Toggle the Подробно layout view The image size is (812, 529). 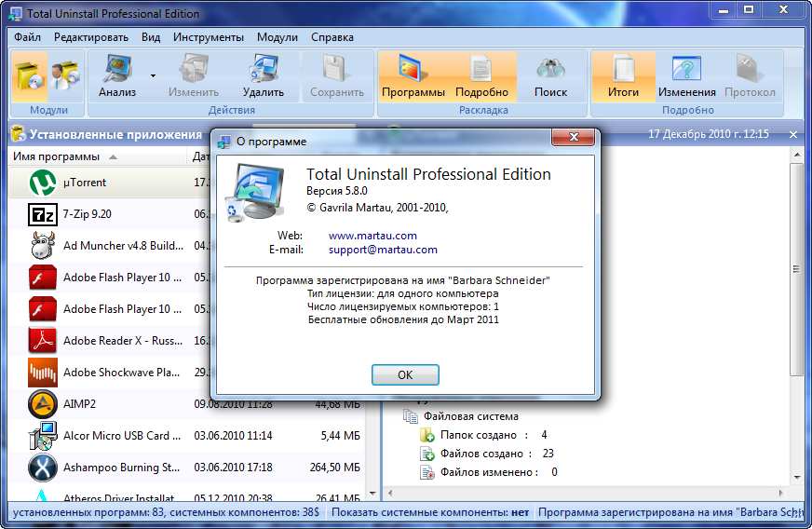click(481, 75)
